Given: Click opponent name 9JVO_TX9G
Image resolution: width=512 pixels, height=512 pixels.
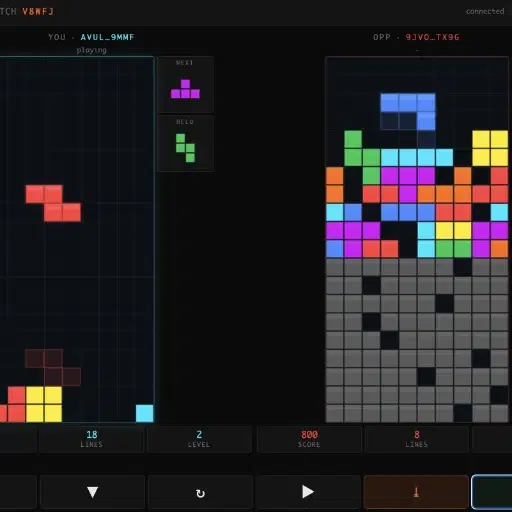Looking at the screenshot, I should coord(433,37).
